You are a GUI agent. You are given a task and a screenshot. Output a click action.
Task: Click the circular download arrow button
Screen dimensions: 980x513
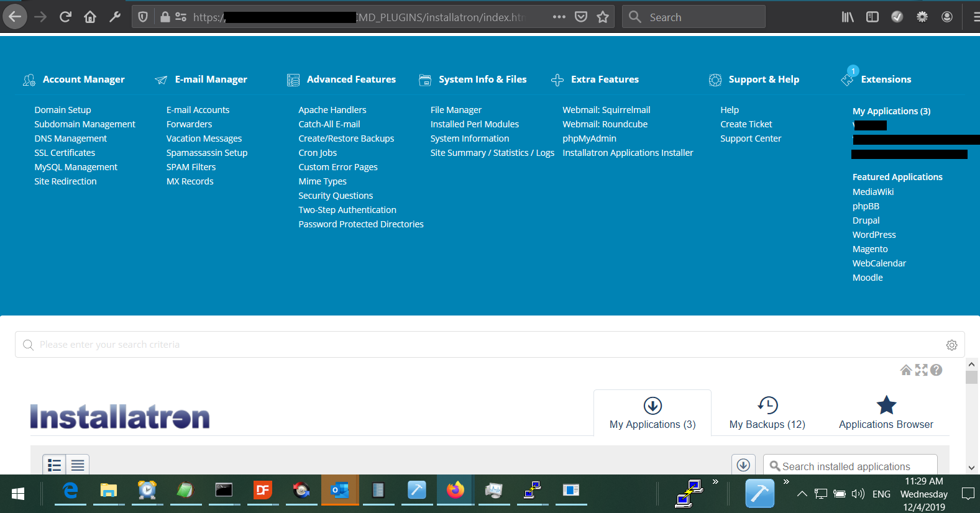click(x=743, y=465)
